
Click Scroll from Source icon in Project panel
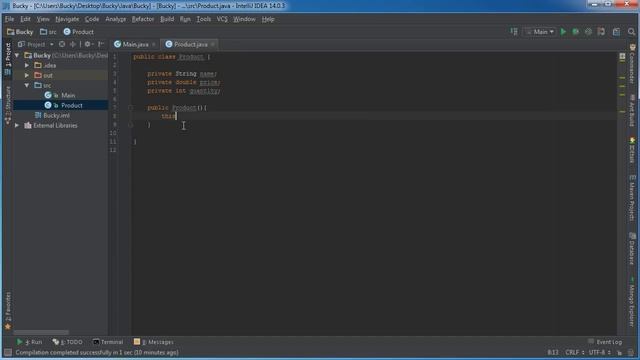(x=62, y=44)
